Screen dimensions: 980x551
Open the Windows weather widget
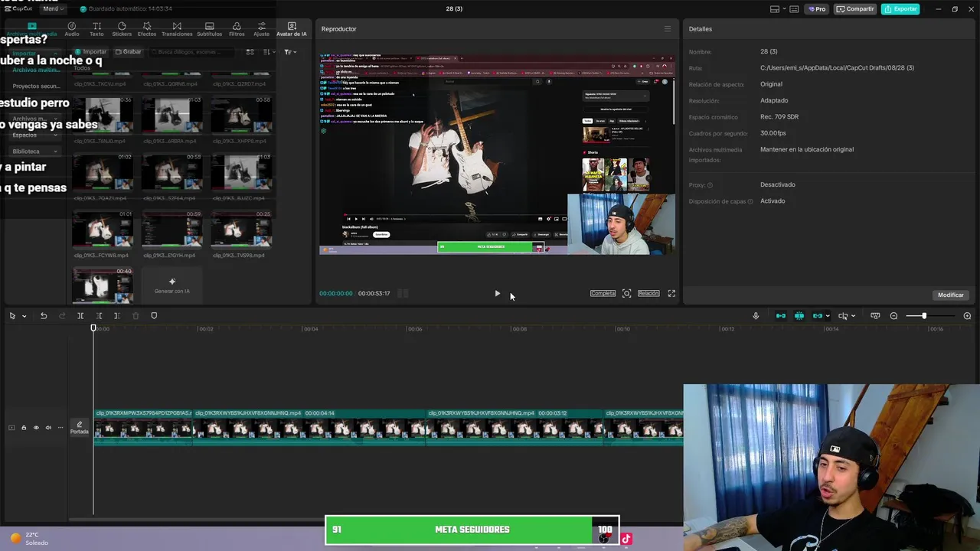(x=31, y=539)
